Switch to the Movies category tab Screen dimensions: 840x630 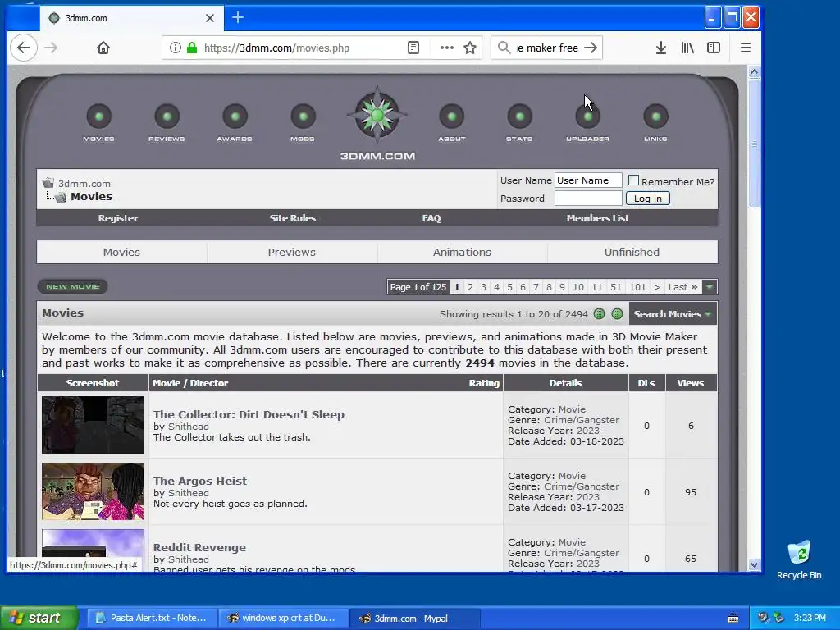tap(121, 252)
